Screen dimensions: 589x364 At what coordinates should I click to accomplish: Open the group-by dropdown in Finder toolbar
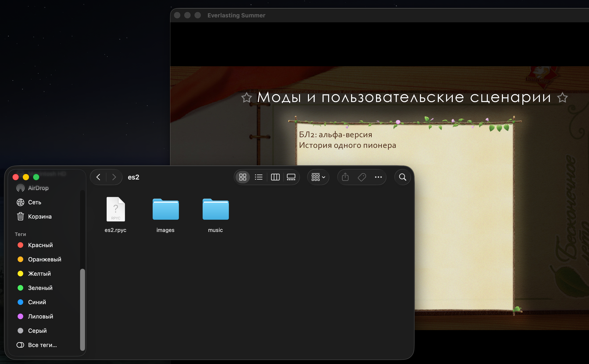click(x=318, y=177)
